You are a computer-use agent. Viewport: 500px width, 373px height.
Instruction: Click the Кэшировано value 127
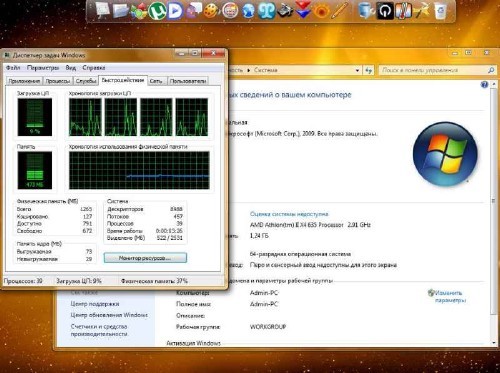click(87, 217)
